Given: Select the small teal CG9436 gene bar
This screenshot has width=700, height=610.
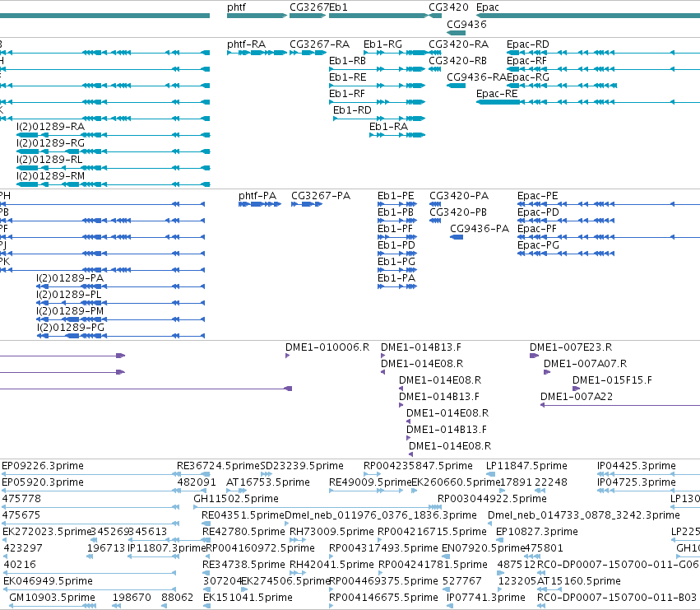Looking at the screenshot, I should coord(457,33).
